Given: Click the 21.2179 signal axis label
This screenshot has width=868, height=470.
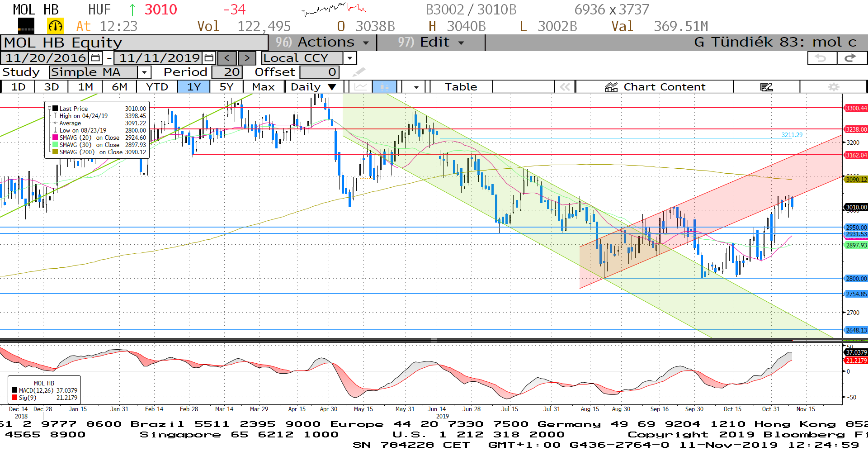Looking at the screenshot, I should click(856, 361).
